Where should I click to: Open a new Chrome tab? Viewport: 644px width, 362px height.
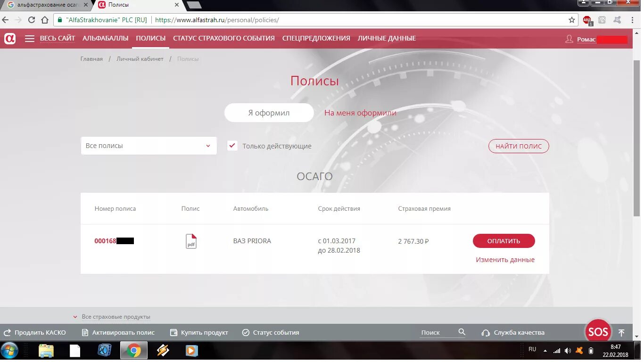[194, 5]
